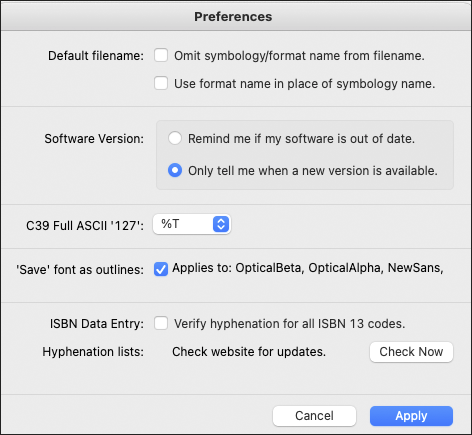Click the C39 Full ASCII '127' label
This screenshot has height=435, width=472.
click(85, 226)
